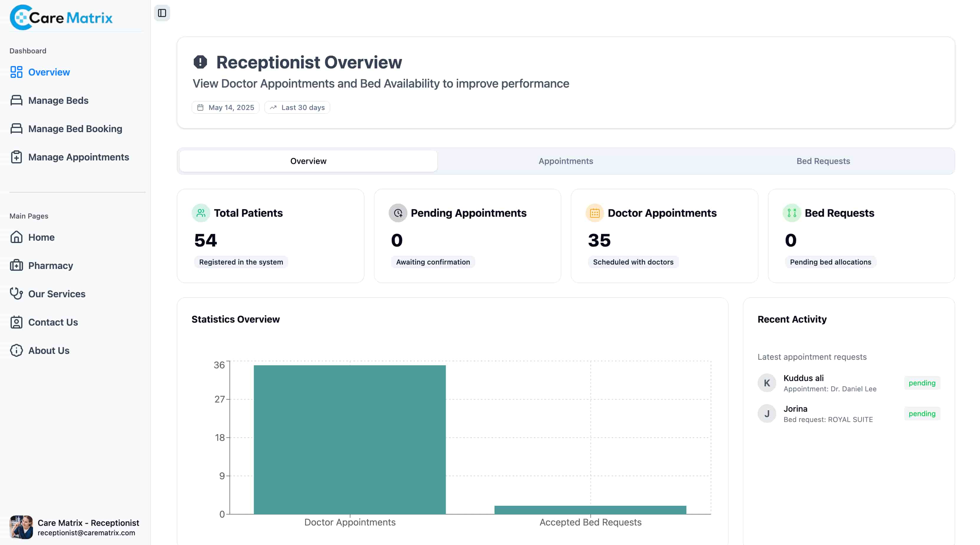Viewport: 980px width, 545px height.
Task: Click the calendar icon on date badge
Action: tap(200, 107)
